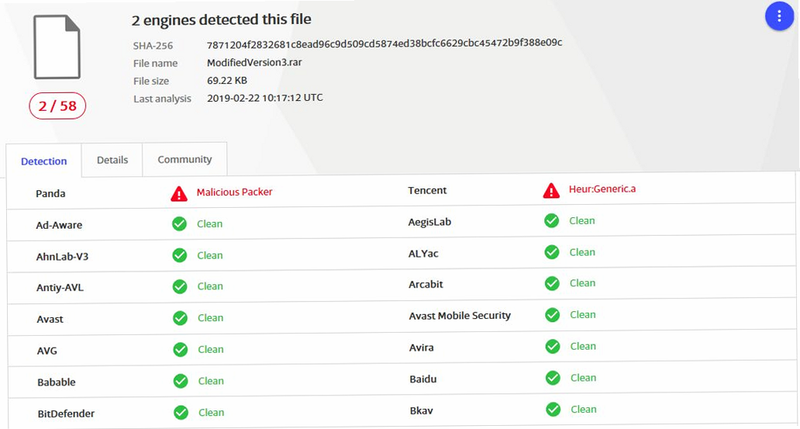Click the Ad-Aware engine name
The width and height of the screenshot is (800, 429).
point(59,225)
